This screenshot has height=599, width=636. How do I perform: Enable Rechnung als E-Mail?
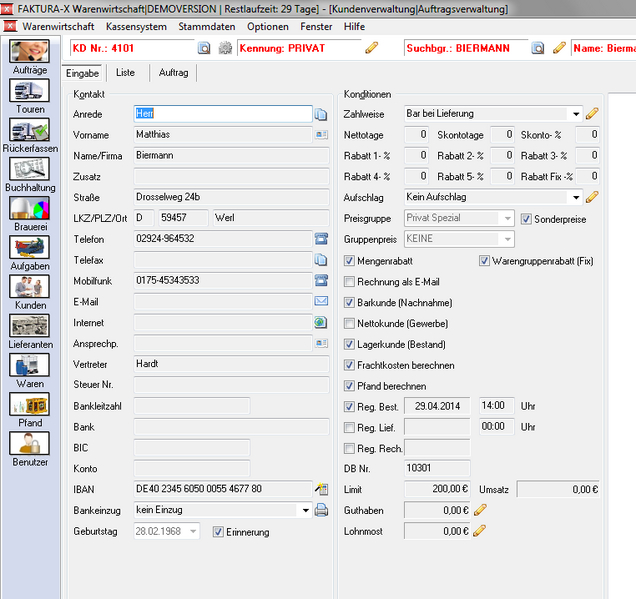349,281
